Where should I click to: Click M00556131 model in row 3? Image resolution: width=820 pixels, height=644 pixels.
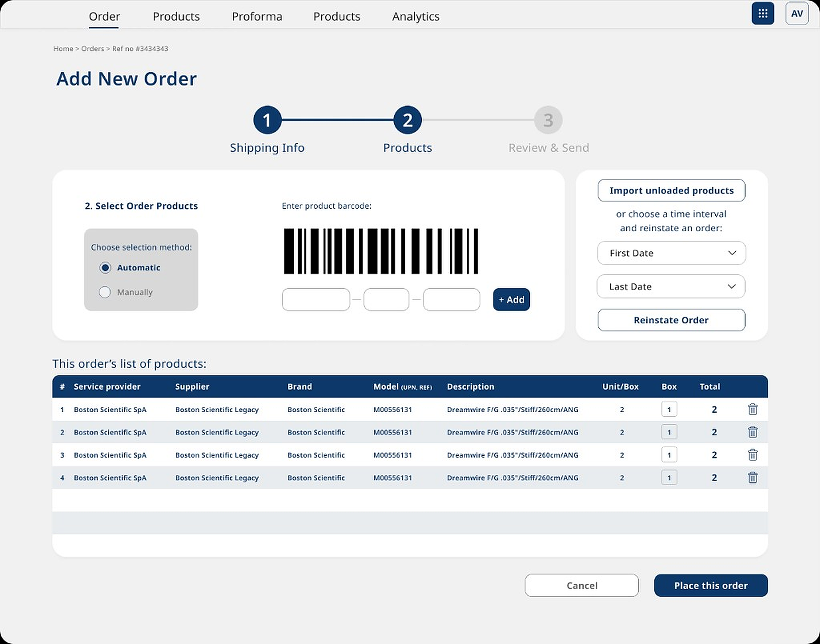click(392, 455)
